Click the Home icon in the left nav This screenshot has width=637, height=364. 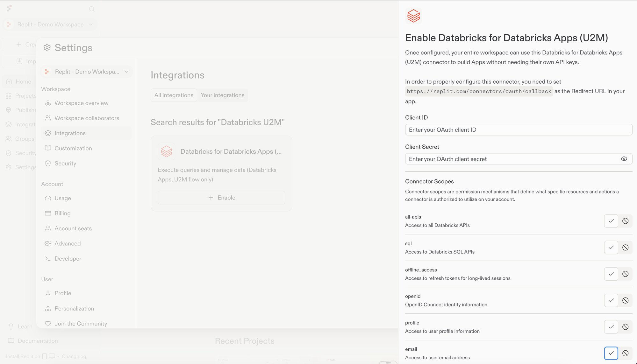pyautogui.click(x=9, y=81)
